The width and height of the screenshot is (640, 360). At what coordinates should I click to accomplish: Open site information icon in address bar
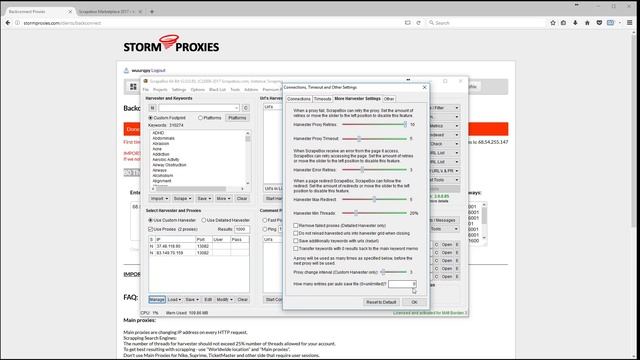pyautogui.click(x=18, y=23)
